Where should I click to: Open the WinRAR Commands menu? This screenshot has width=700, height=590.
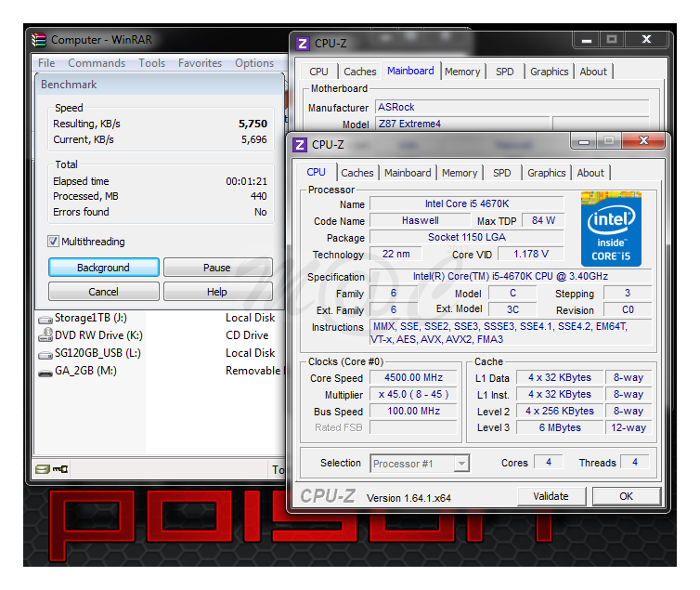[x=97, y=63]
